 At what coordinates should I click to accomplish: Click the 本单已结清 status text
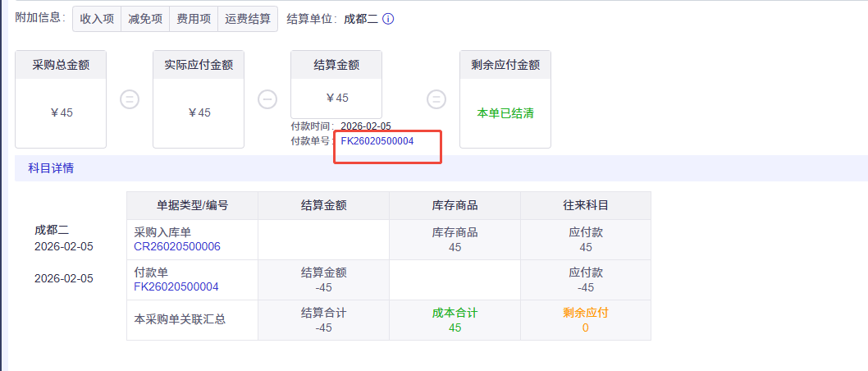tap(505, 113)
